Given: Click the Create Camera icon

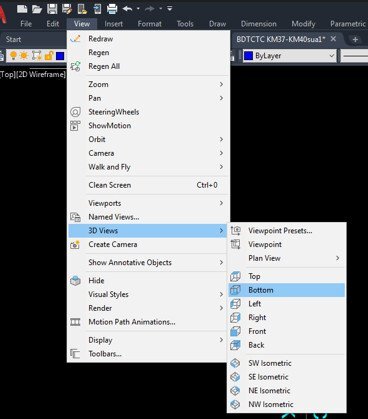Looking at the screenshot, I should click(75, 244).
